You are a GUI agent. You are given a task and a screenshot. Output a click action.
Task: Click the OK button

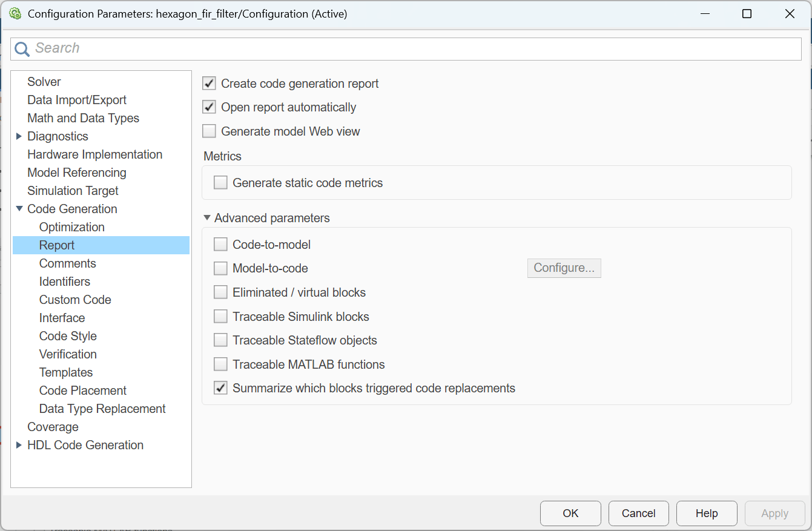[570, 513]
